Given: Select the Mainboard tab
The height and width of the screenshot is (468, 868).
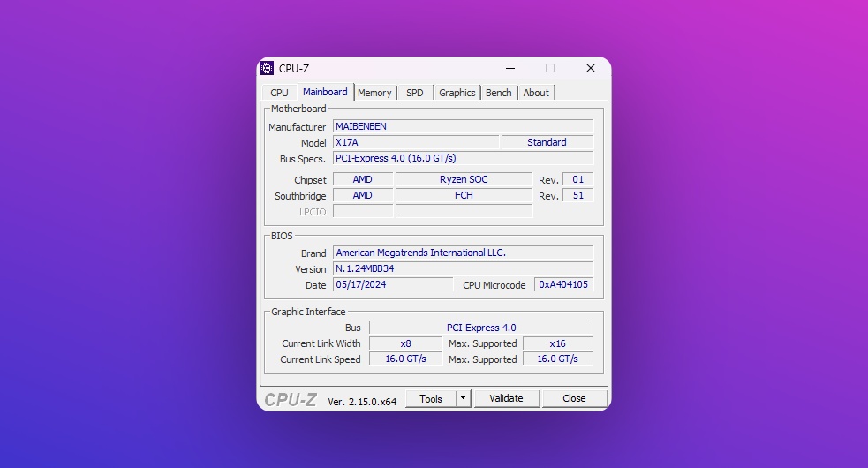Looking at the screenshot, I should coord(325,92).
